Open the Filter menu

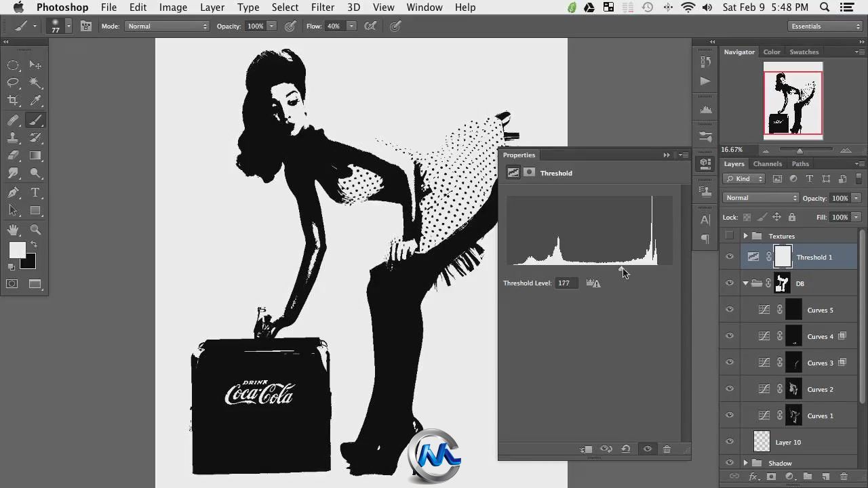pyautogui.click(x=323, y=7)
